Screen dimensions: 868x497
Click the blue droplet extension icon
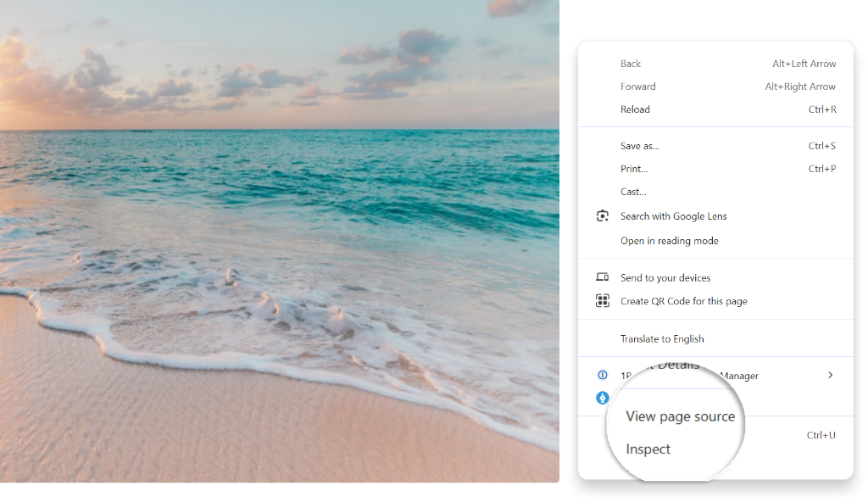pos(603,398)
